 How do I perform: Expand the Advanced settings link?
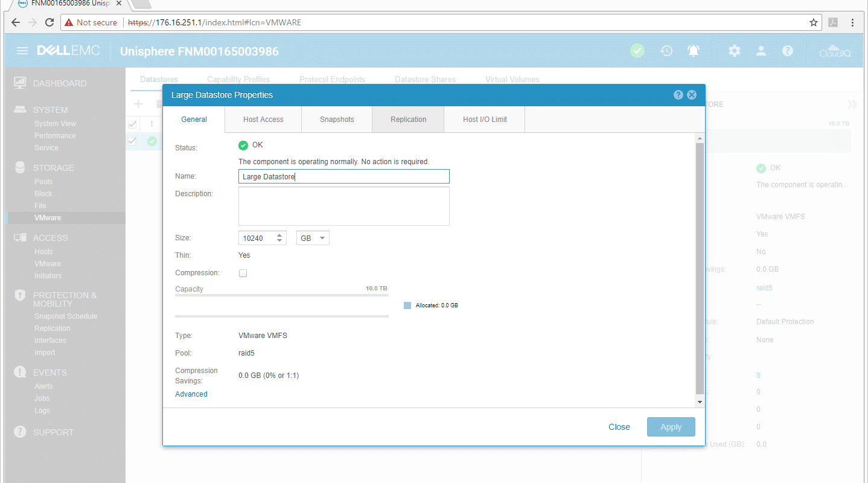(x=191, y=394)
